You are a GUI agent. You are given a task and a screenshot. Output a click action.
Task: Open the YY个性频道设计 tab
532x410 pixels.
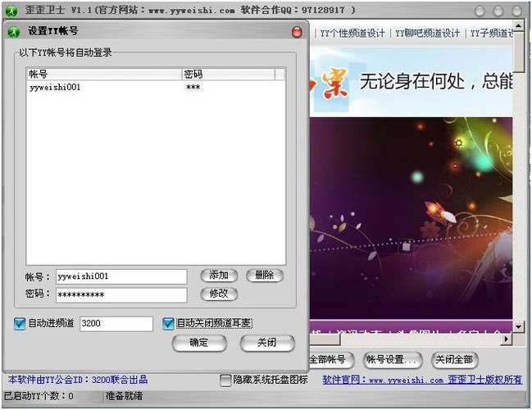[352, 34]
